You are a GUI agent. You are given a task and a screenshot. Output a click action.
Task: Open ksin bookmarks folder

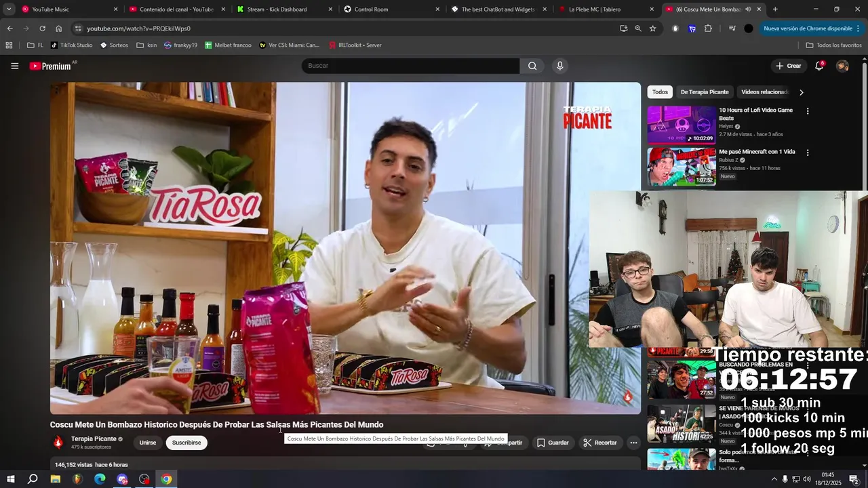[146, 45]
